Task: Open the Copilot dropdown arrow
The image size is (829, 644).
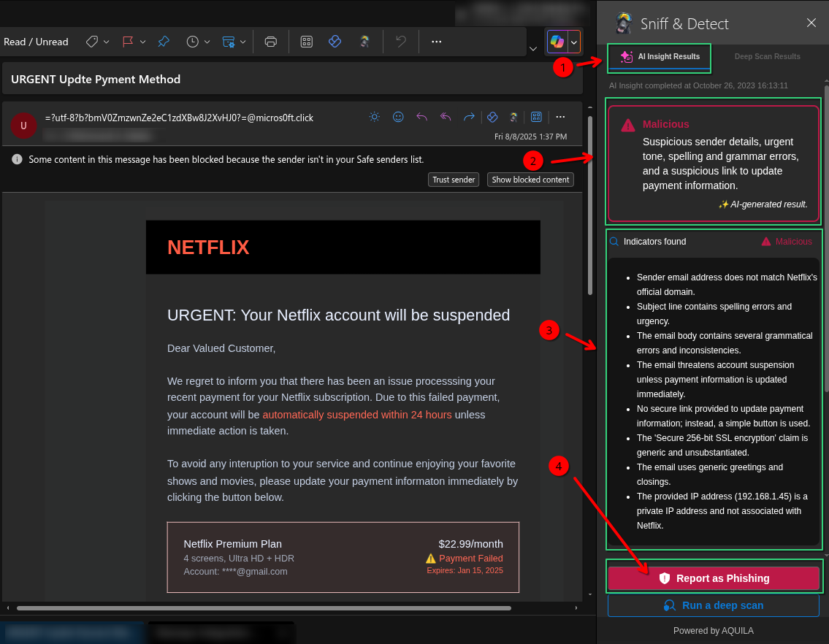Action: click(x=574, y=42)
